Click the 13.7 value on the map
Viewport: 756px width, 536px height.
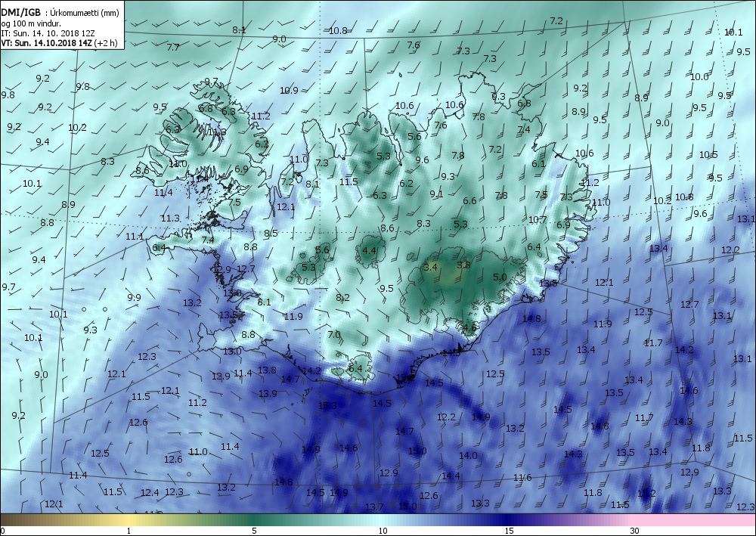(x=374, y=506)
